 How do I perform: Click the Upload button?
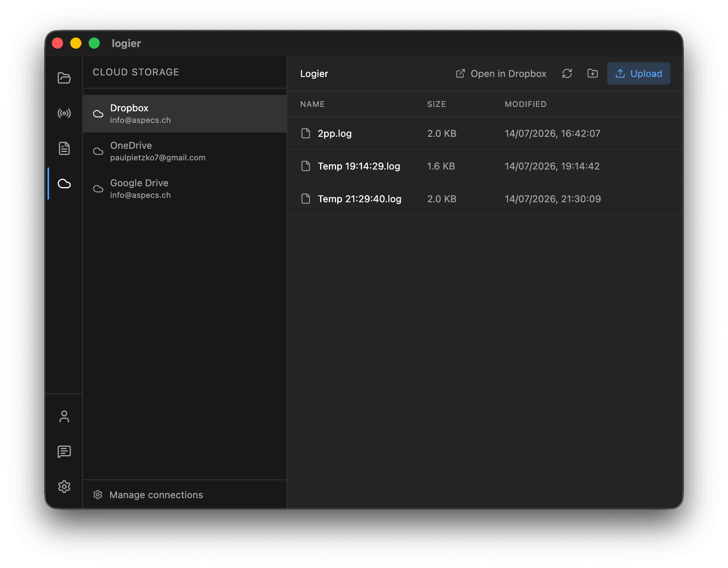point(639,73)
